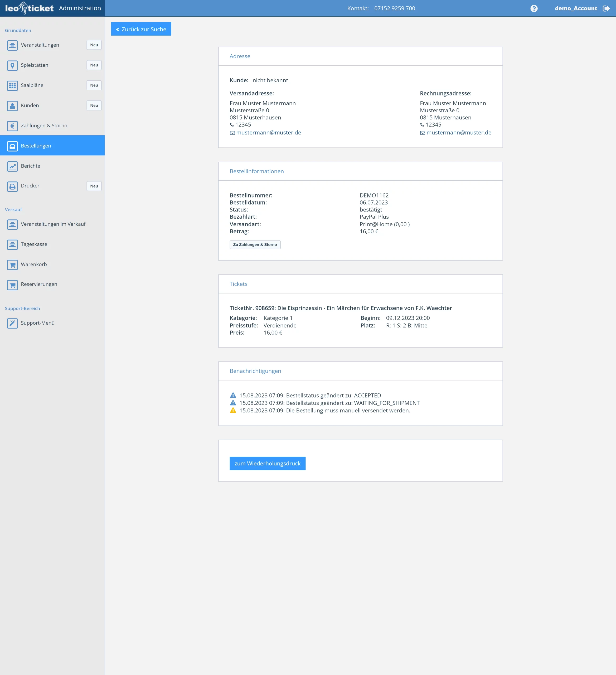Select the Bestellungen sidebar entry

(x=36, y=146)
